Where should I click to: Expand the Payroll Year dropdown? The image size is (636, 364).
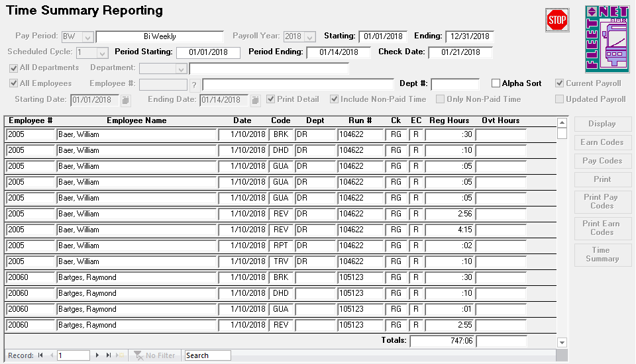tap(309, 36)
